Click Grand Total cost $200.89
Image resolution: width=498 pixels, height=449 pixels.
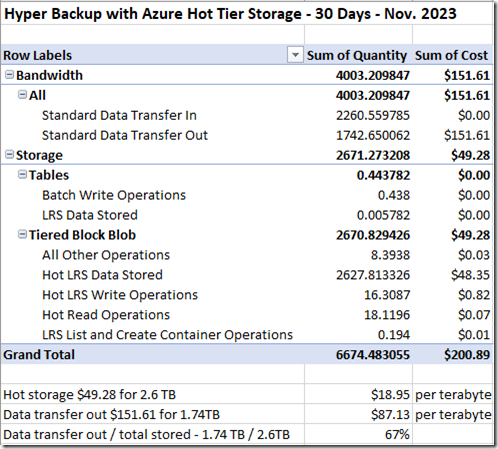click(x=467, y=355)
